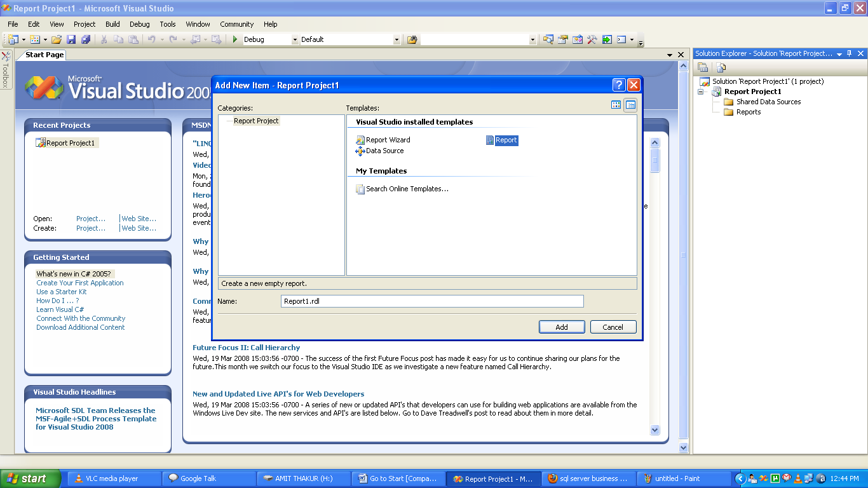Viewport: 868px width, 488px height.
Task: Click the Open File folder icon
Action: coord(57,39)
